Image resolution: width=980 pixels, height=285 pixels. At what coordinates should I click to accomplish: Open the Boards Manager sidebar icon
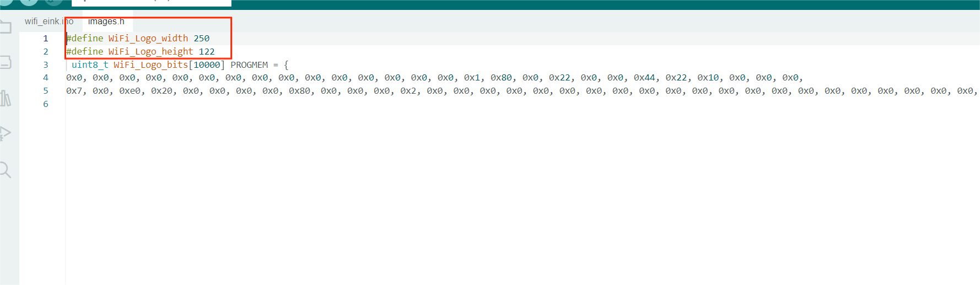(6, 62)
